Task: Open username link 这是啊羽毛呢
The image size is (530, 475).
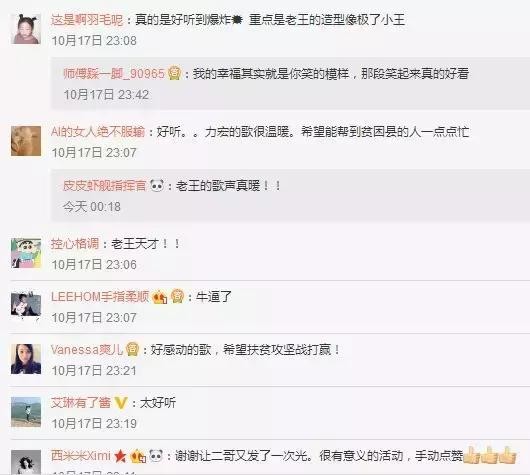Action: (87, 20)
